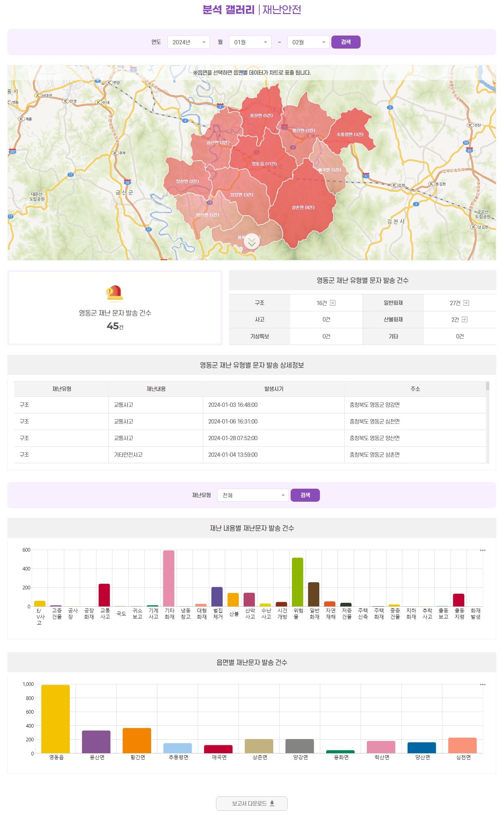Viewport: 504px width, 815px height.
Task: Click the detail arrow icon next to 산불화재 2건
Action: pos(464,319)
